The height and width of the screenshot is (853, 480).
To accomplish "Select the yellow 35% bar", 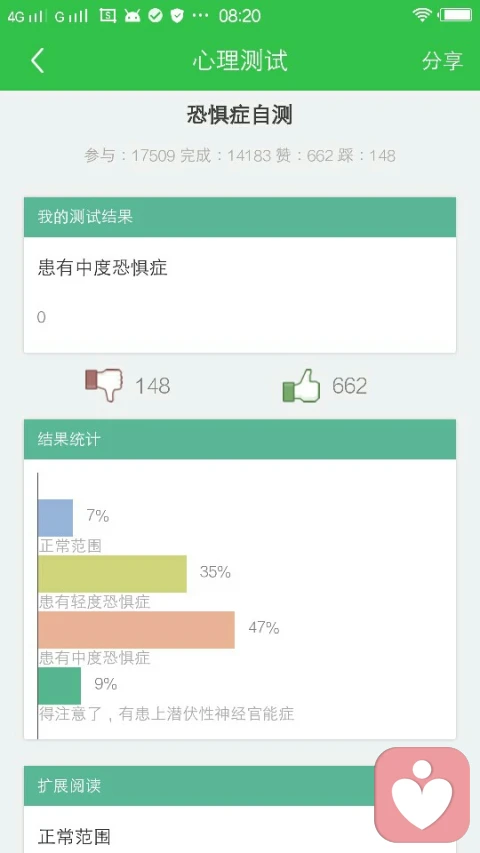I will coord(112,573).
